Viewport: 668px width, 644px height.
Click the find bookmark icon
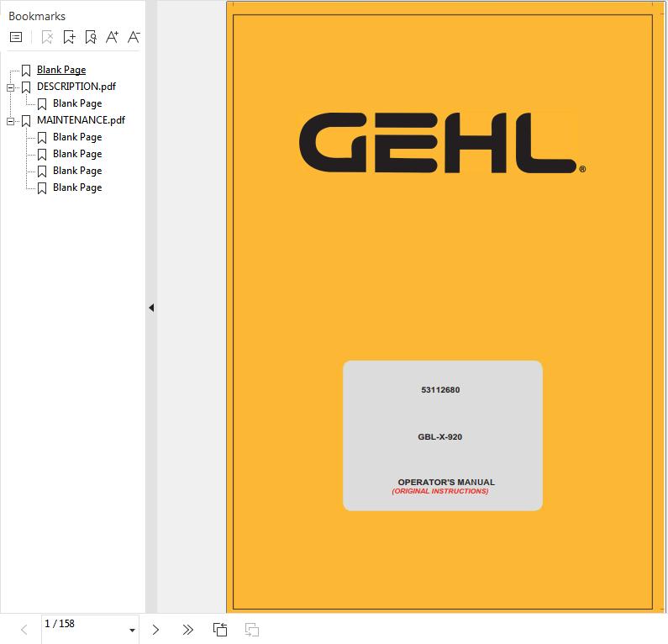coord(91,37)
